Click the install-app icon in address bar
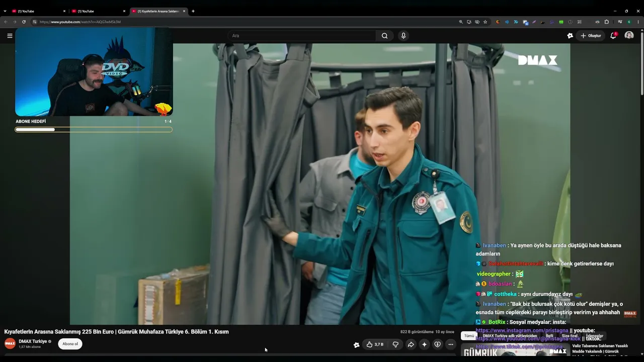Screen dimensions: 644x362 (469, 22)
